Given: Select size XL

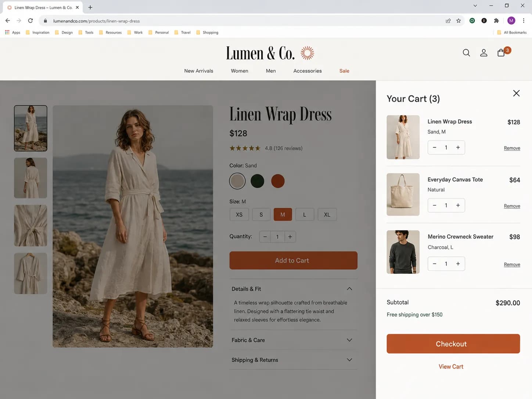Looking at the screenshot, I should [x=327, y=215].
